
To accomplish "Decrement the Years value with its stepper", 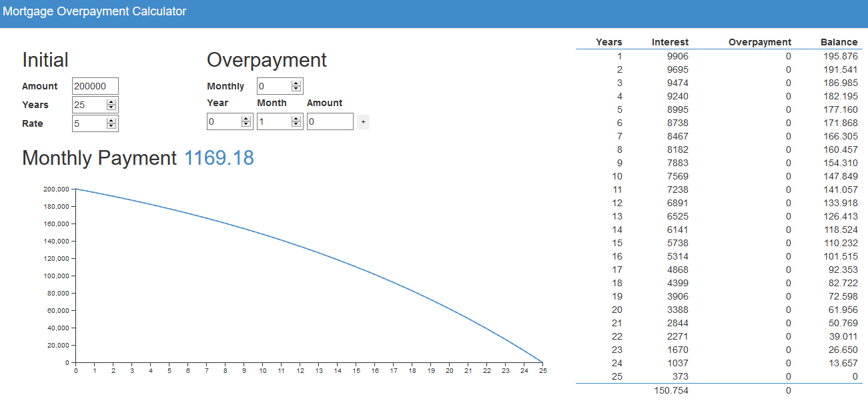I will pos(111,107).
